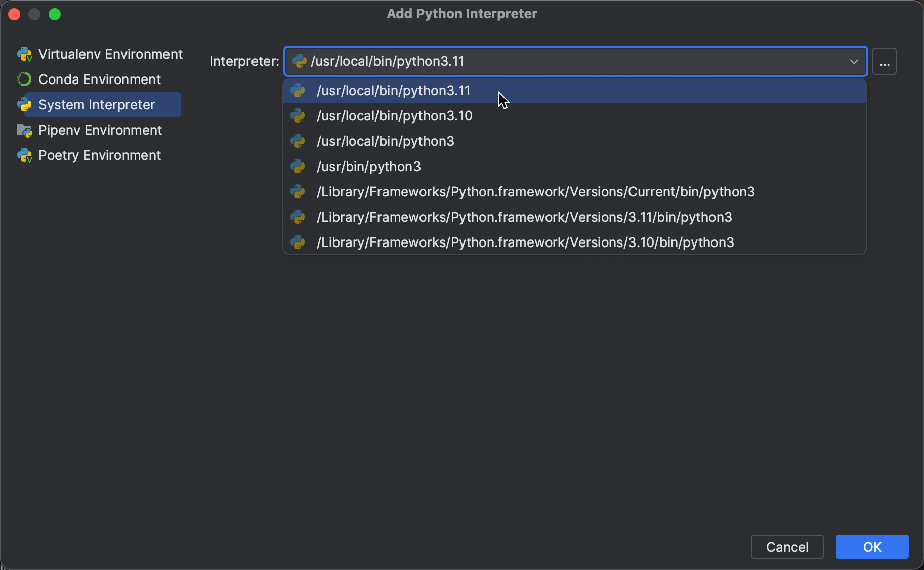Click the Python icon on the Versions/Current entry
The width and height of the screenshot is (924, 570).
299,192
